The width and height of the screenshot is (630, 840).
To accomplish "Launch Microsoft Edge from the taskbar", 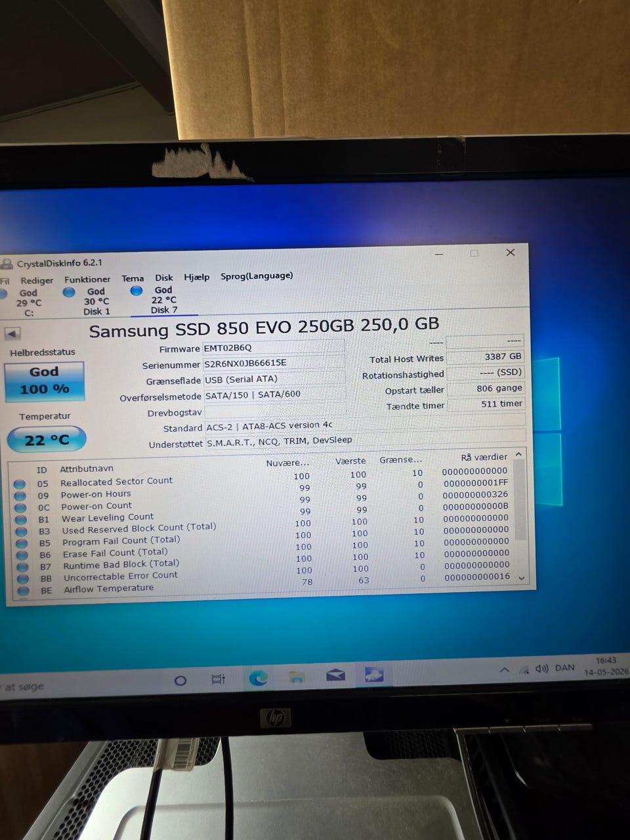I will tap(258, 678).
